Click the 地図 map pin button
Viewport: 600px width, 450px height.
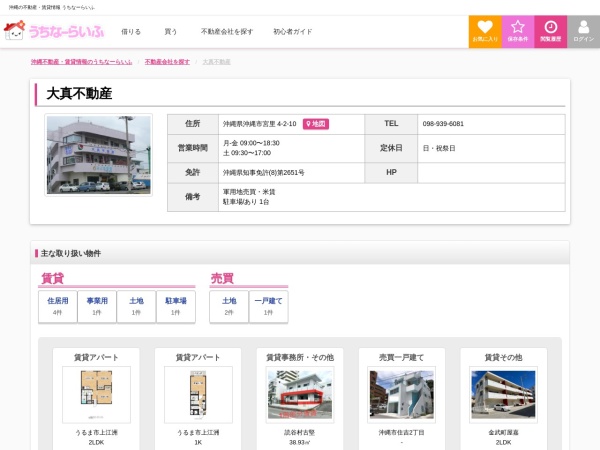tap(316, 124)
